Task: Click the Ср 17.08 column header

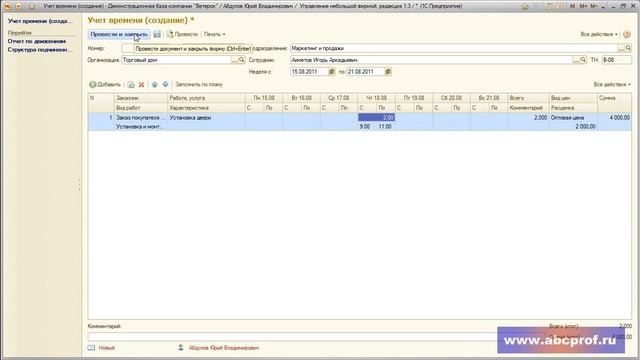Action: click(339, 98)
